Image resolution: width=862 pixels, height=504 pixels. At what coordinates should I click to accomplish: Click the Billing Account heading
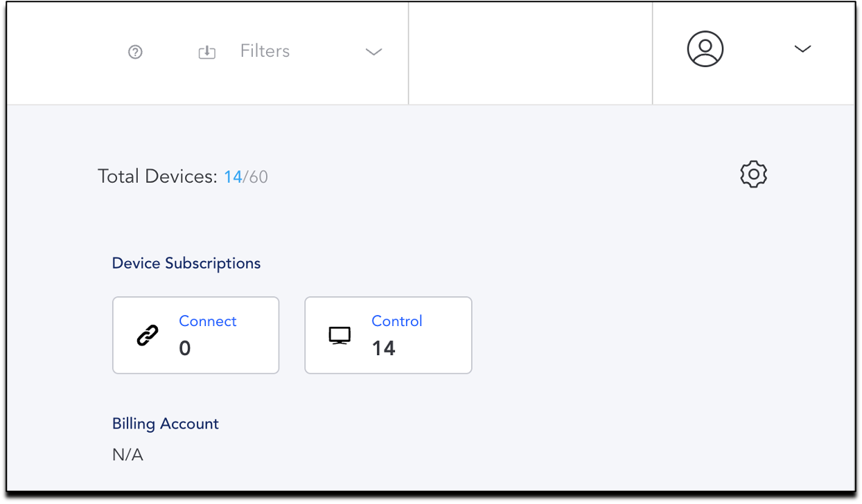pos(166,424)
